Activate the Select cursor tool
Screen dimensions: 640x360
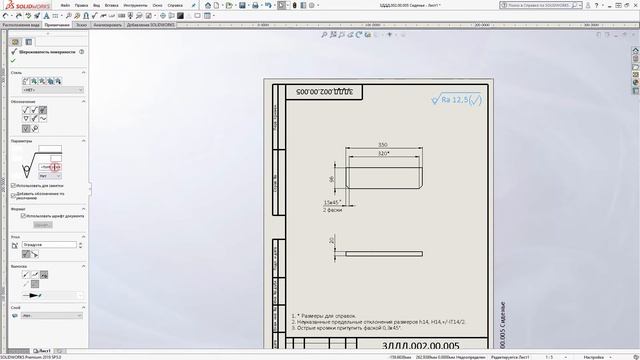click(282, 5)
